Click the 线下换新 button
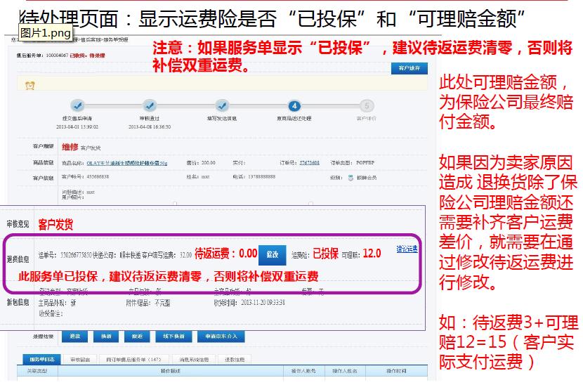 pyautogui.click(x=173, y=337)
